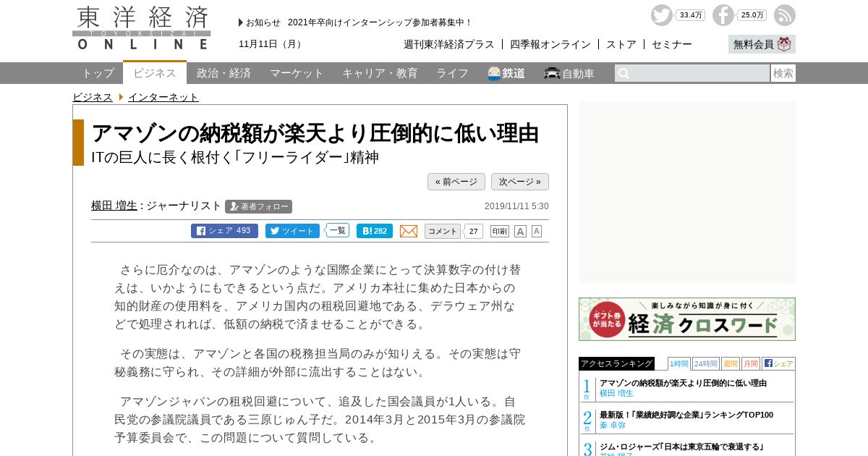
Task: Click the ビジネス breadcrumb link
Action: coord(93,97)
